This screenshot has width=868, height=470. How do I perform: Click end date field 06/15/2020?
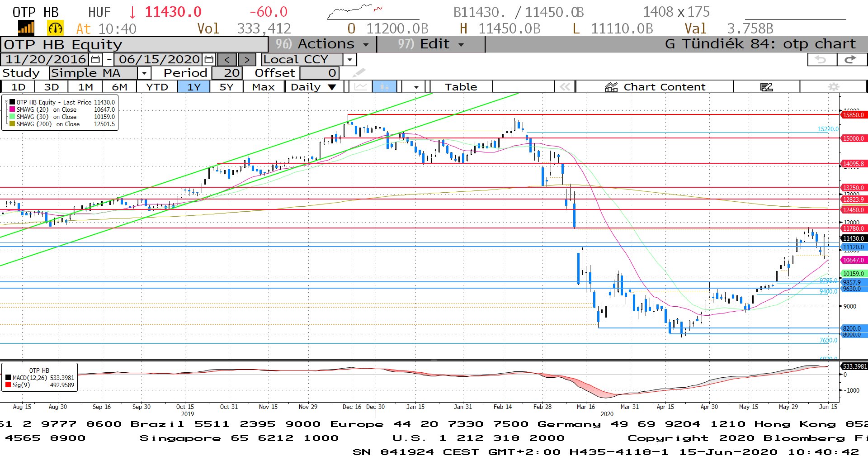(159, 59)
